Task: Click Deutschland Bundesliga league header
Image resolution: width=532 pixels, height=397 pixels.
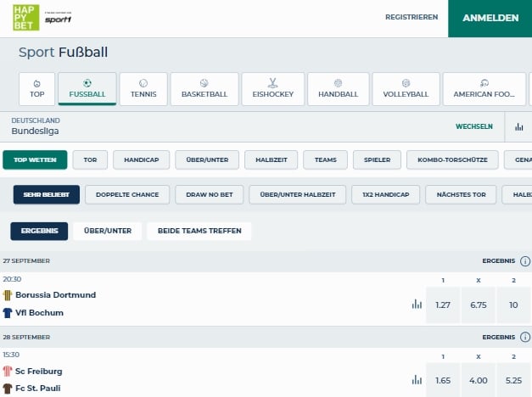Action: tap(36, 126)
